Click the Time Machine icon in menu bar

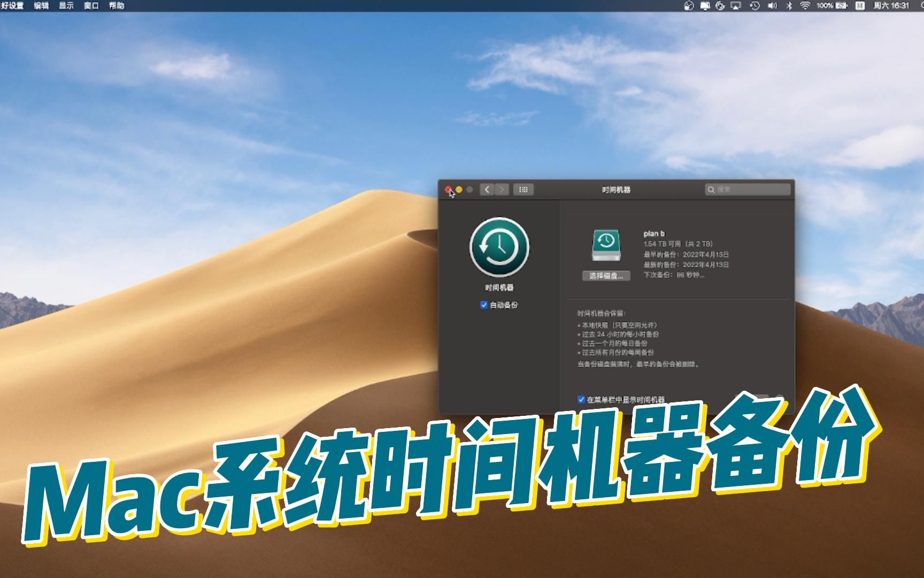point(755,7)
